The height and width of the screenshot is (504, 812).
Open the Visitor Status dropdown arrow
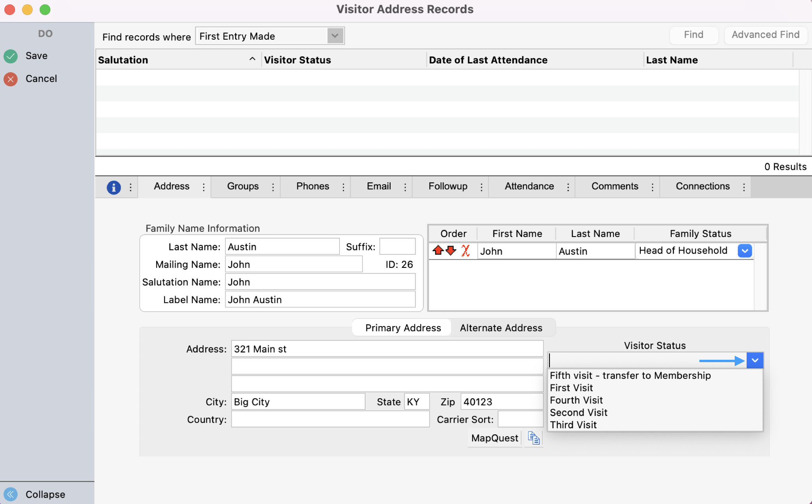pyautogui.click(x=754, y=360)
